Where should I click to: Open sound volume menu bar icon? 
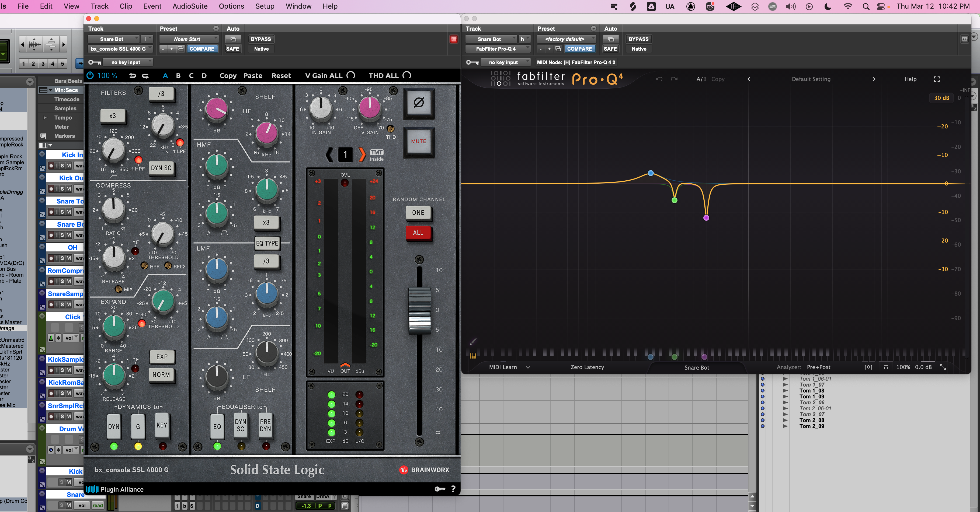791,6
